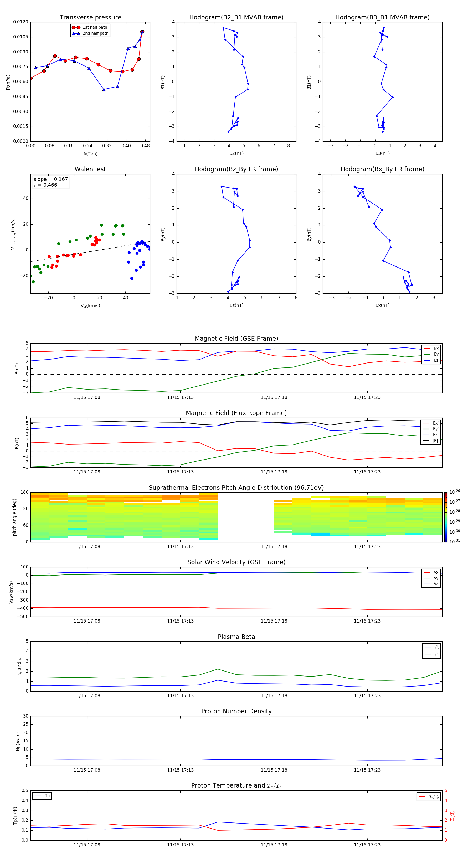Click the pitch angle color scale bar

446,517
